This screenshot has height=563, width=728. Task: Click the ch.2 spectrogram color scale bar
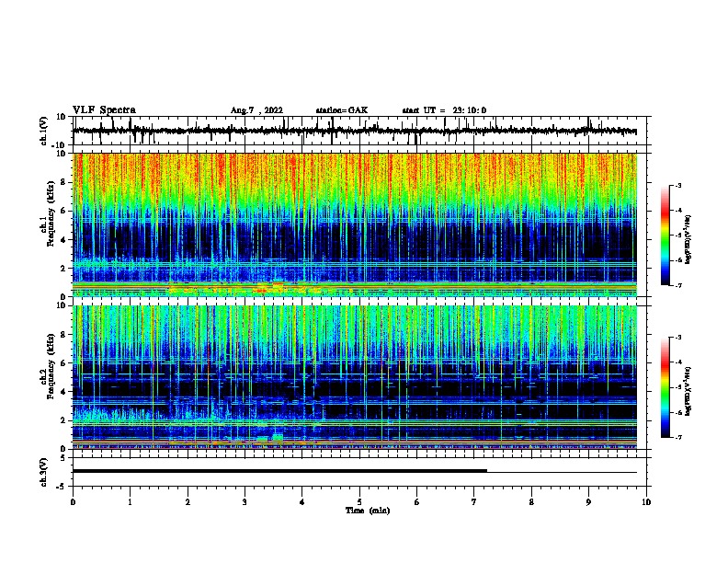point(665,387)
